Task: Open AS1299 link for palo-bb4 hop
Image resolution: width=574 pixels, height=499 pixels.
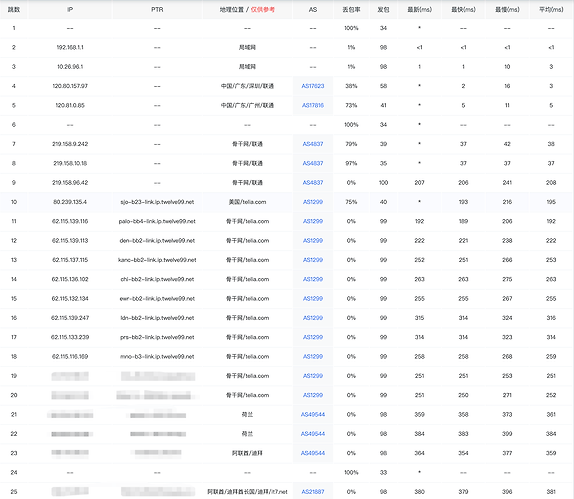Action: pos(313,221)
